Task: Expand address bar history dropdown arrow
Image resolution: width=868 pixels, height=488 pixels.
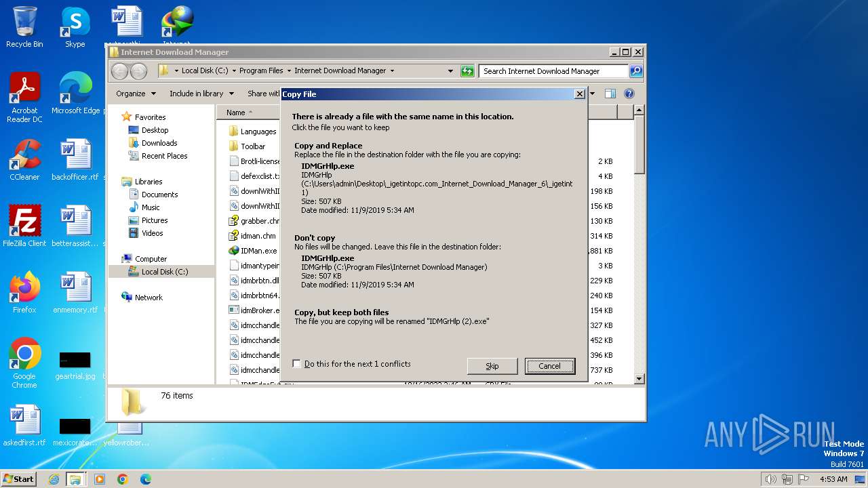Action: pyautogui.click(x=450, y=71)
